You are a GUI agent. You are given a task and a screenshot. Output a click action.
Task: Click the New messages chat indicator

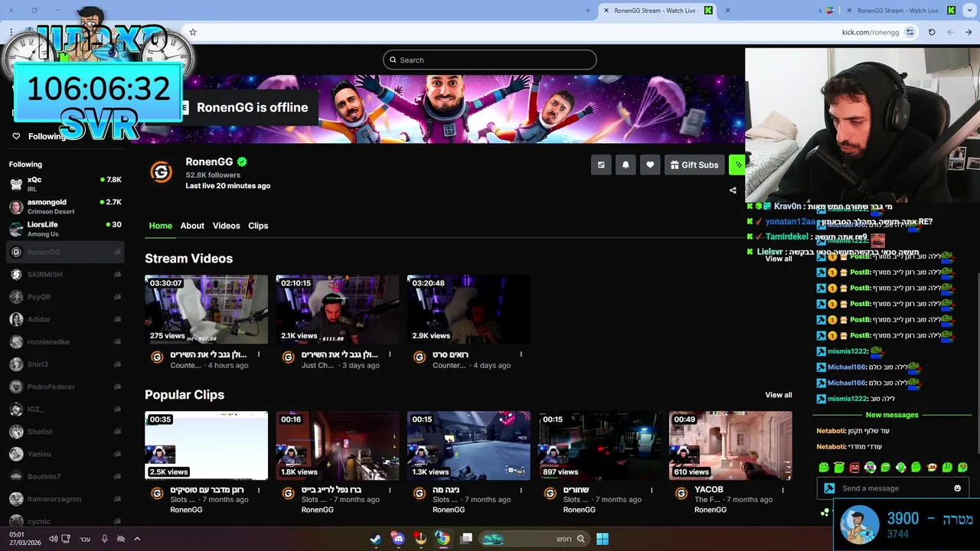click(x=892, y=415)
